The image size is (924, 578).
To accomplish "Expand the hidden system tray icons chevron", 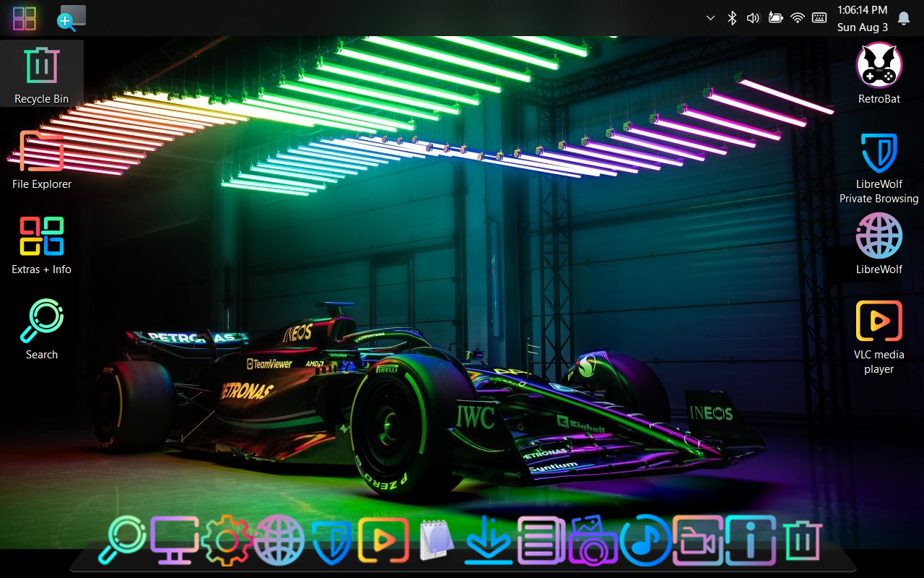I will tap(710, 18).
